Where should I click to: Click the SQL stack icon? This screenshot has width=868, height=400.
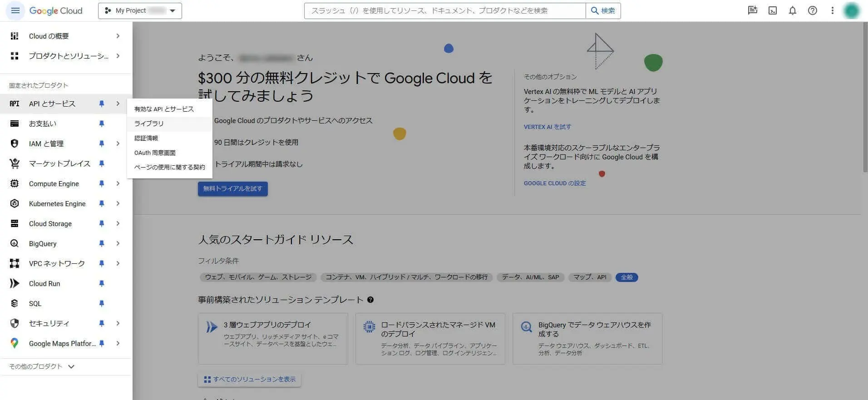[x=15, y=303]
